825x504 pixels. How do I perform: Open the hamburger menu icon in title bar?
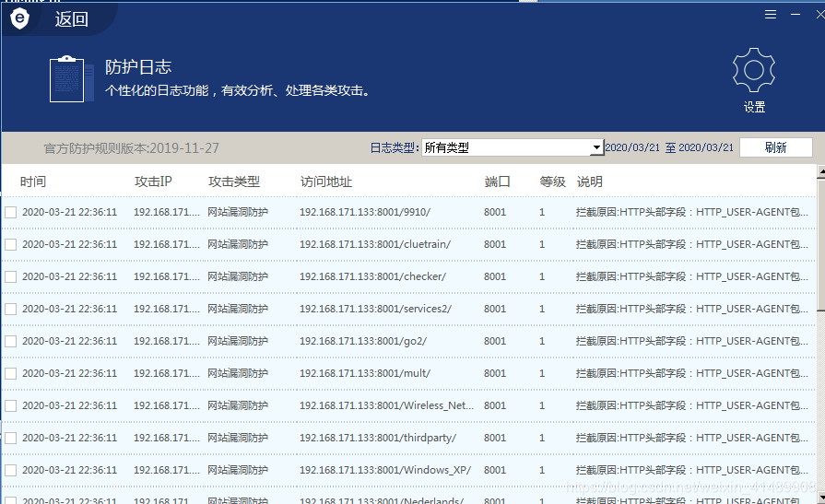(x=771, y=15)
